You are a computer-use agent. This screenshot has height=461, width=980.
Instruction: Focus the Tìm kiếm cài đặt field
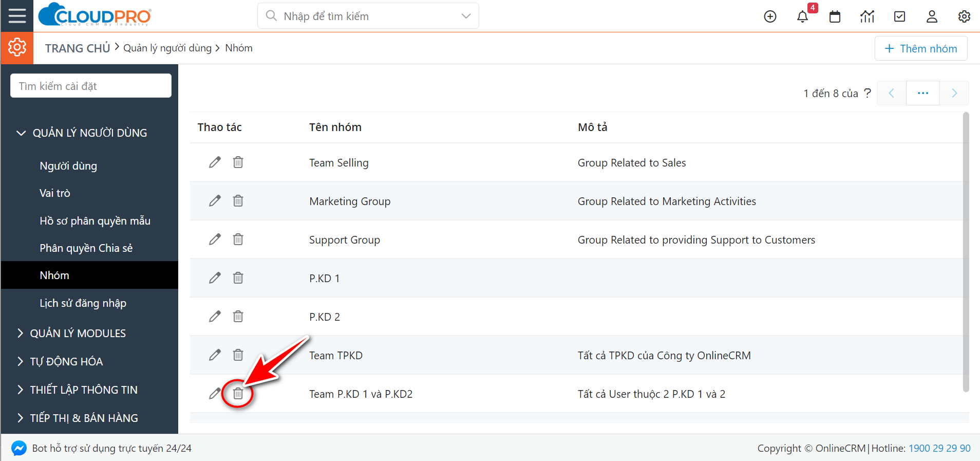[x=91, y=86]
